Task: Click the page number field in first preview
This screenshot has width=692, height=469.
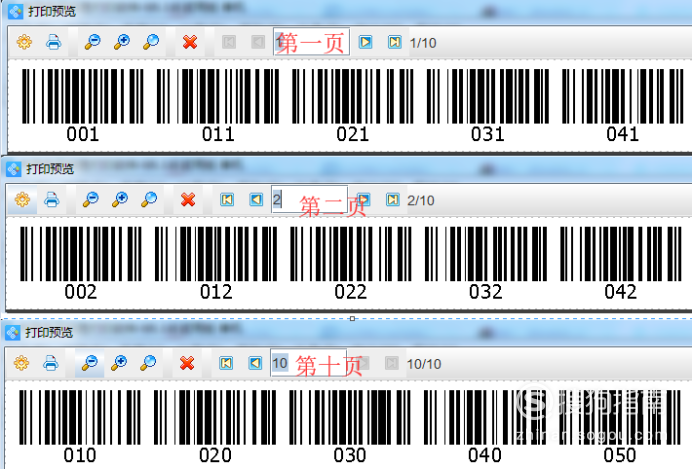Action: pyautogui.click(x=312, y=42)
